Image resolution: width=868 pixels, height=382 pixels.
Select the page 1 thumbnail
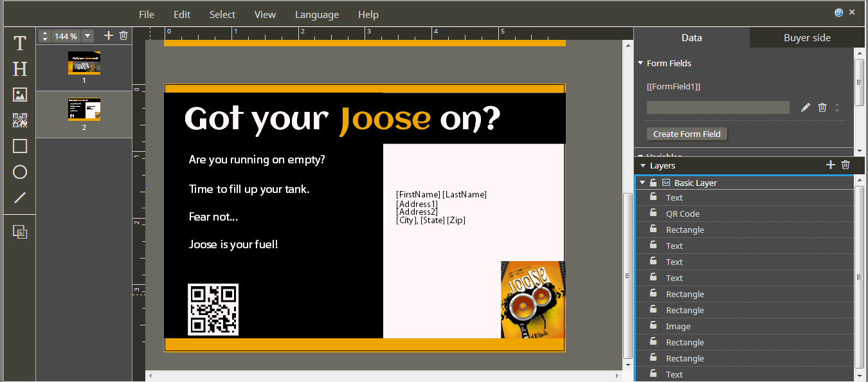[x=84, y=64]
